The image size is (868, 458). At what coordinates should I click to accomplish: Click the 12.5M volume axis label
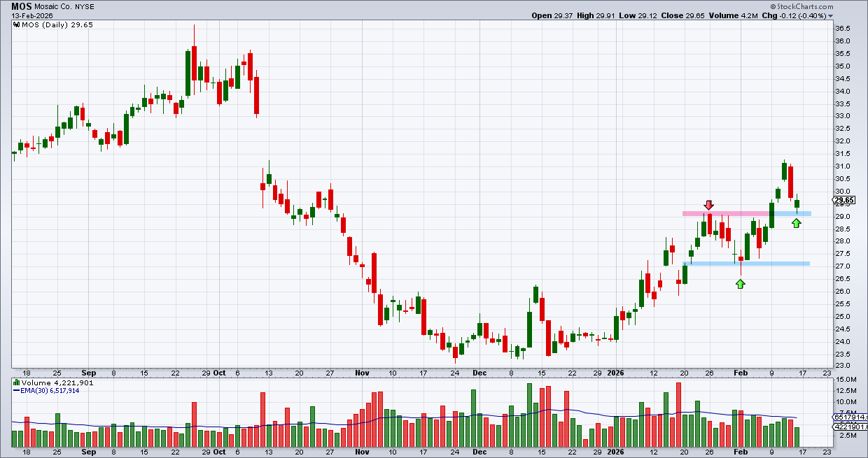(x=846, y=391)
